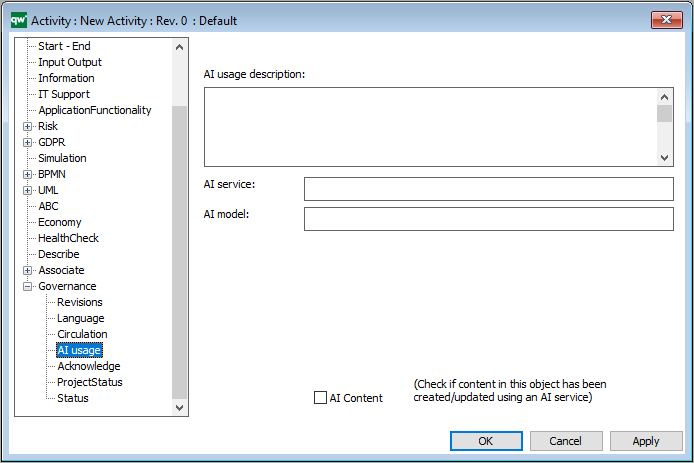Click the Apply button
The height and width of the screenshot is (463, 694).
[646, 441]
